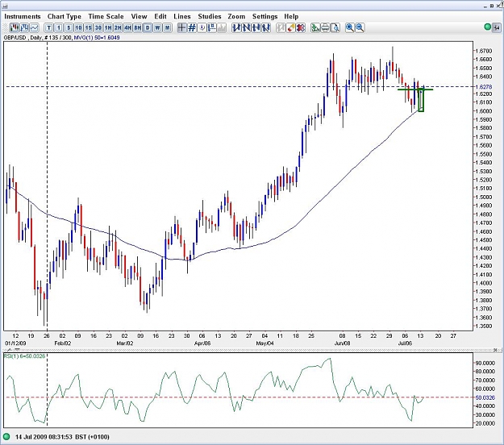Click the pin button at toolbar right
The image size is (504, 445).
pos(497,27)
